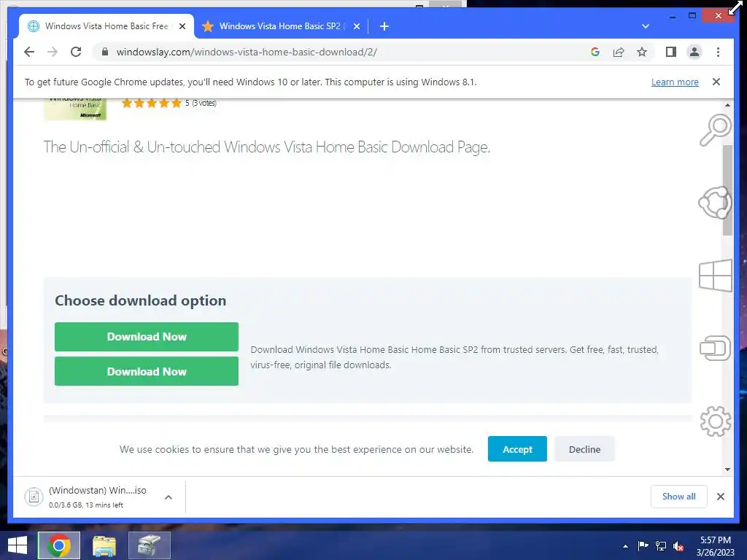Image resolution: width=747 pixels, height=560 pixels.
Task: Click the forward navigation arrow
Action: (53, 52)
